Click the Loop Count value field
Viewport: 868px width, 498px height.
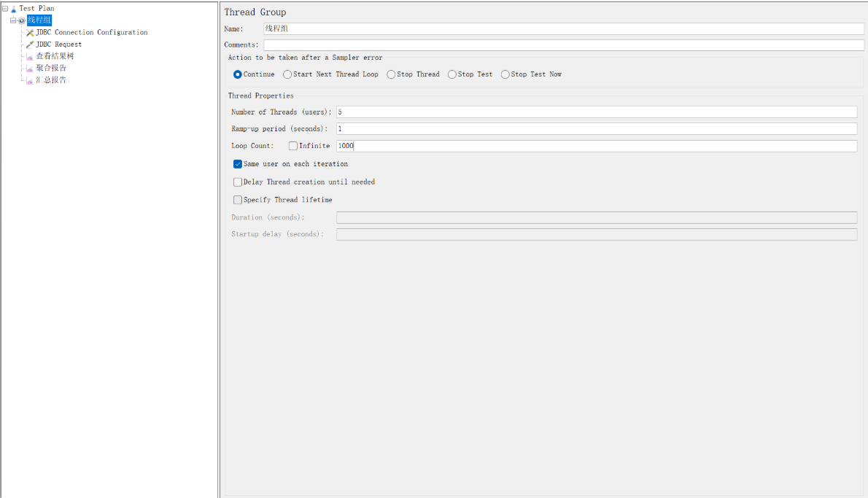click(597, 146)
